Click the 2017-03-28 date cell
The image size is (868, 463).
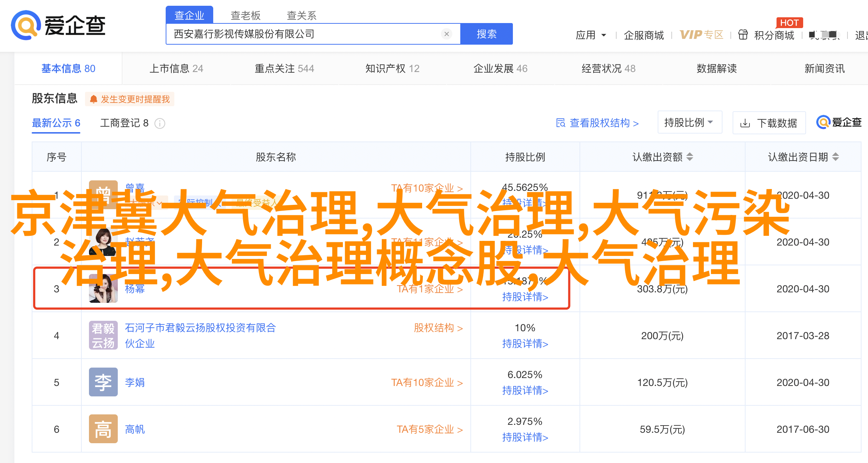click(x=803, y=336)
